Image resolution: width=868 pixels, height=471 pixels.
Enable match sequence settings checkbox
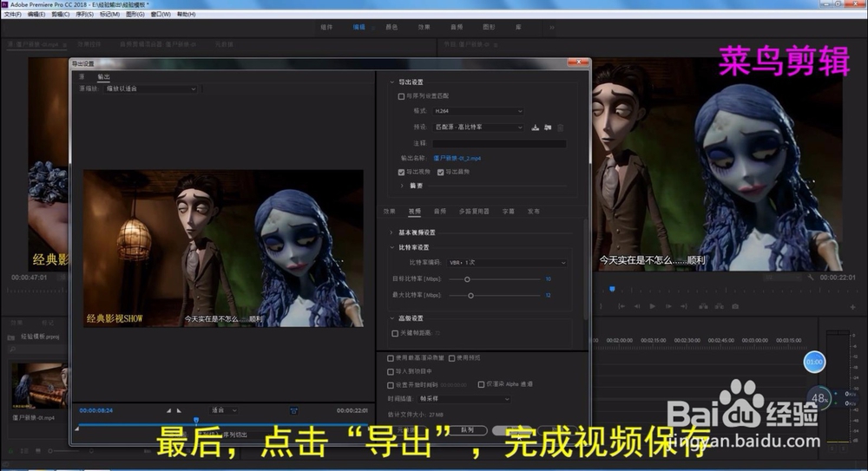click(401, 96)
